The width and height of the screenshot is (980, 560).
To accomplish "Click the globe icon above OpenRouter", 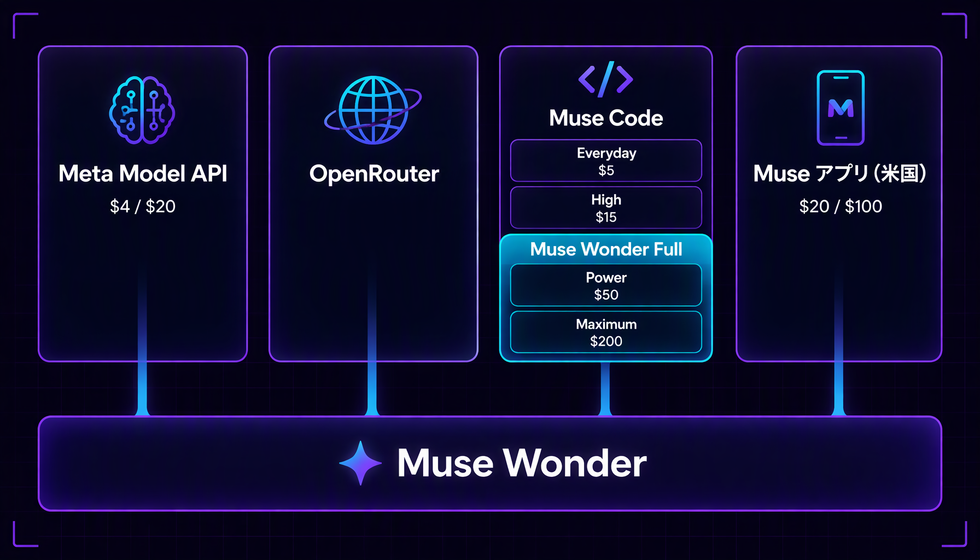I will (x=373, y=110).
